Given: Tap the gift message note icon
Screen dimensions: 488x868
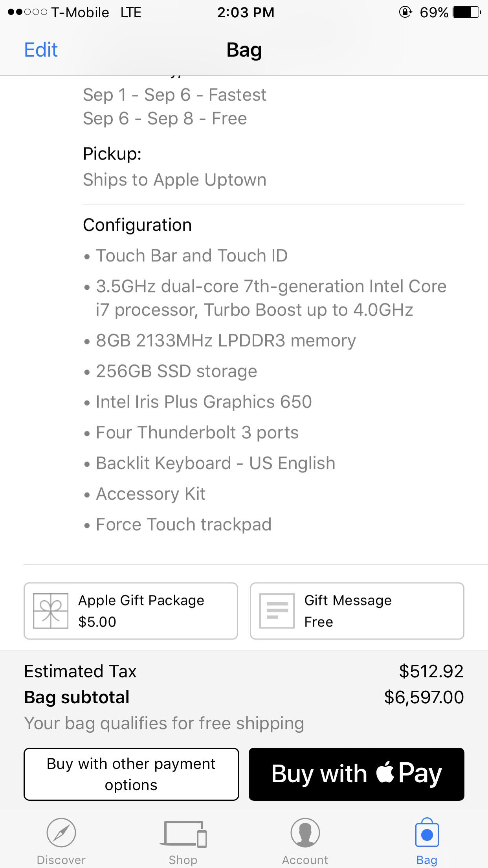Looking at the screenshot, I should click(x=277, y=611).
